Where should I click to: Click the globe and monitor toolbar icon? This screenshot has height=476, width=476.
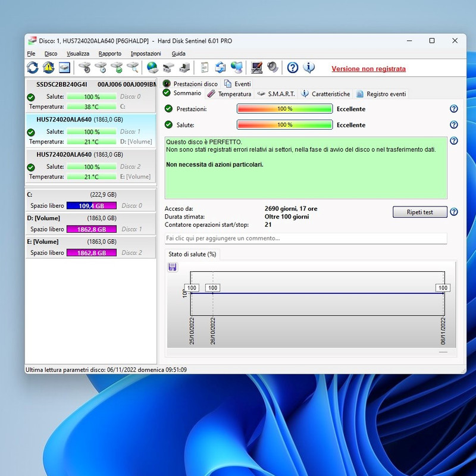(236, 67)
